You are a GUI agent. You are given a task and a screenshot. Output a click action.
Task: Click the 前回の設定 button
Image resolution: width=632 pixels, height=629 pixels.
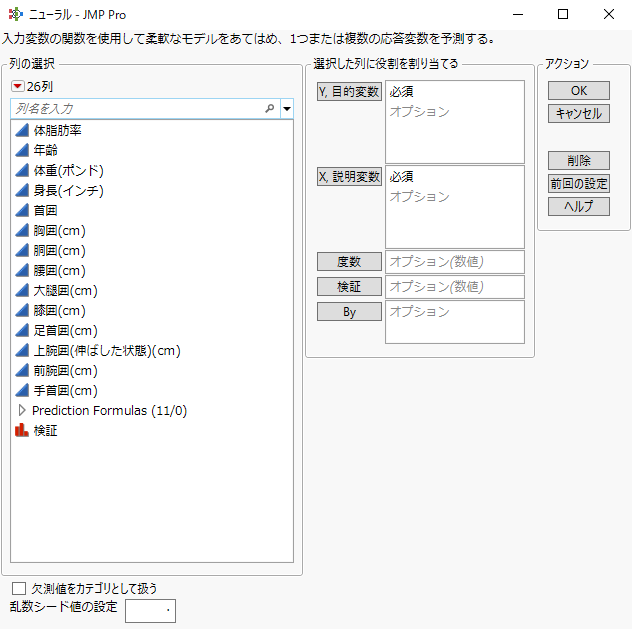click(578, 184)
